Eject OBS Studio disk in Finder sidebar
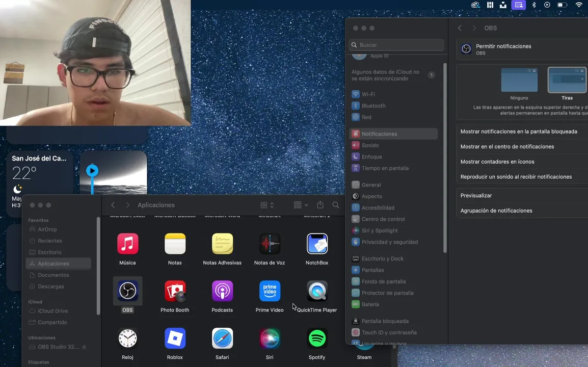 (84, 347)
